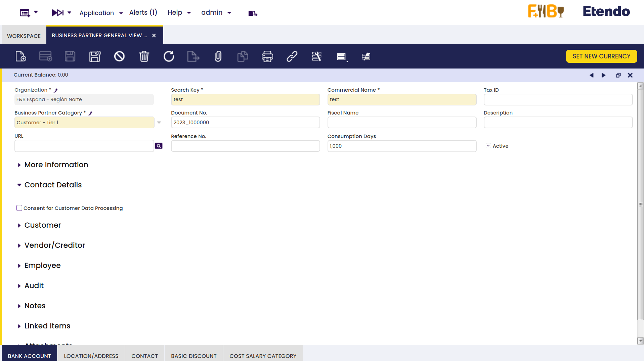Refresh the record with reload icon
Image resolution: width=644 pixels, height=361 pixels.
point(169,56)
